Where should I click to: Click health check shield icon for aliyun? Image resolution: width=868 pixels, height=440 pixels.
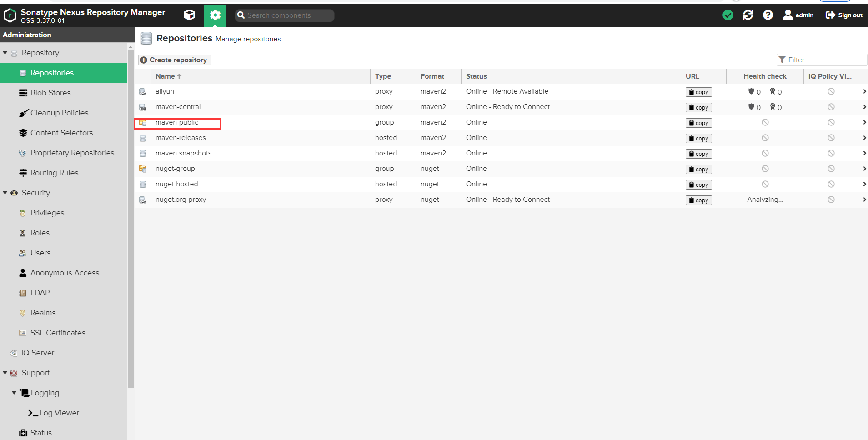[751, 91]
